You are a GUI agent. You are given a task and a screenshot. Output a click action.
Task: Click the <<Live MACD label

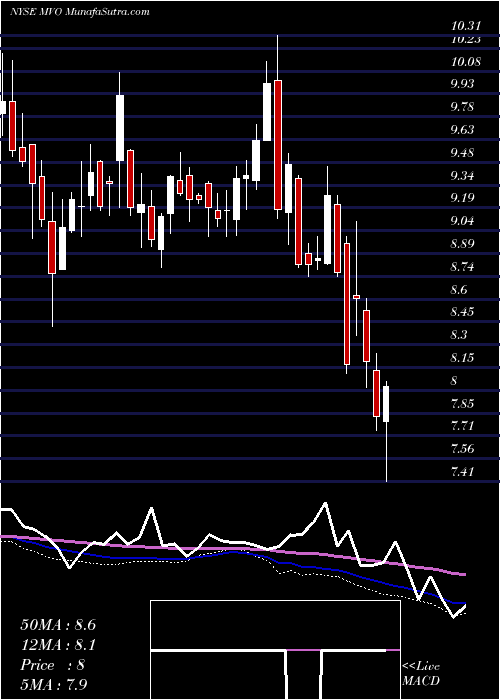pyautogui.click(x=421, y=674)
